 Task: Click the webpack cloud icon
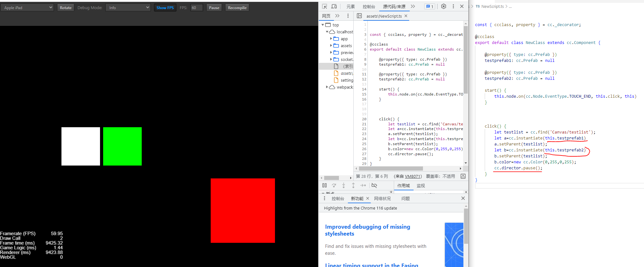pyautogui.click(x=332, y=87)
